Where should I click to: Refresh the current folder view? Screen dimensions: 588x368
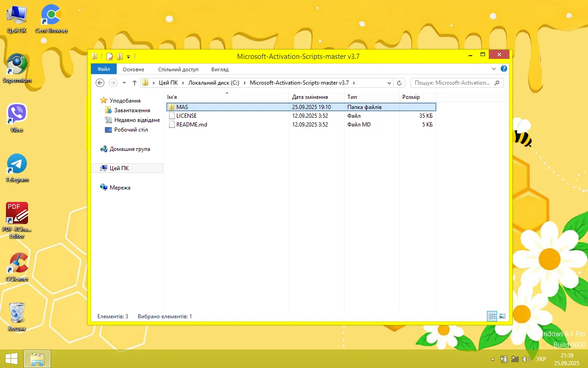399,83
